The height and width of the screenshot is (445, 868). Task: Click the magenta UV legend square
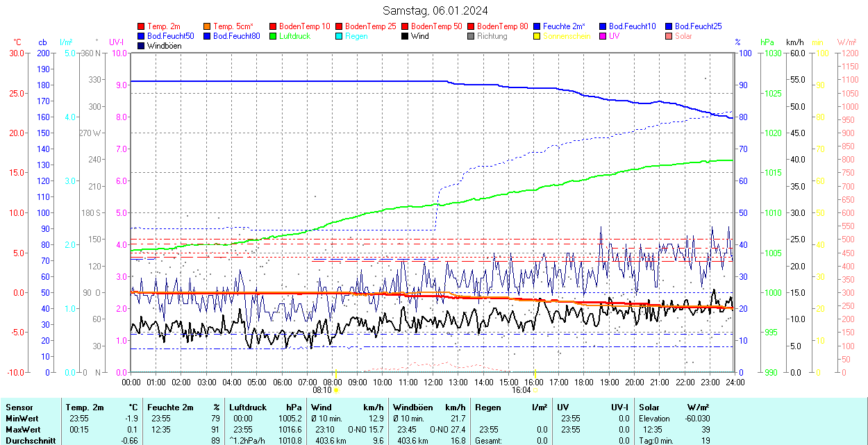[x=603, y=36]
